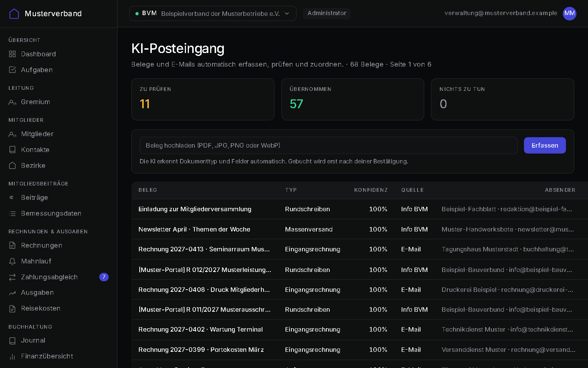Viewport: 588px width, 368px height.
Task: Open [Muster-Portal] R 011/2027 row
Action: click(360, 309)
